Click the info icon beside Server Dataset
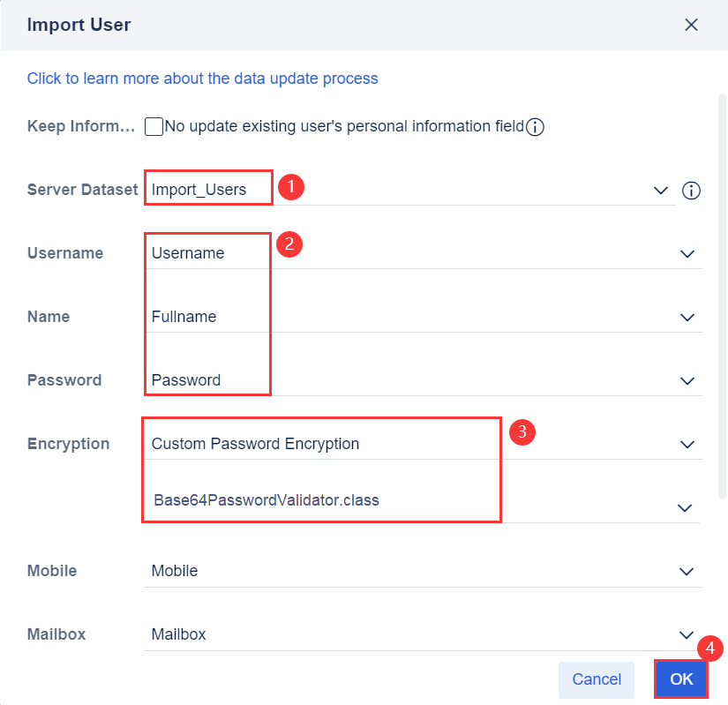The height and width of the screenshot is (705, 728). point(692,190)
